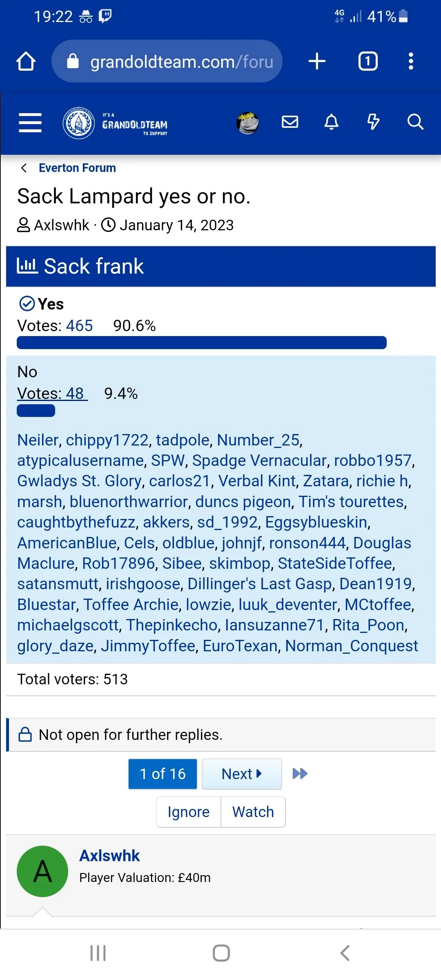Open the hamburger navigation menu
441x980 pixels.
pos(30,122)
